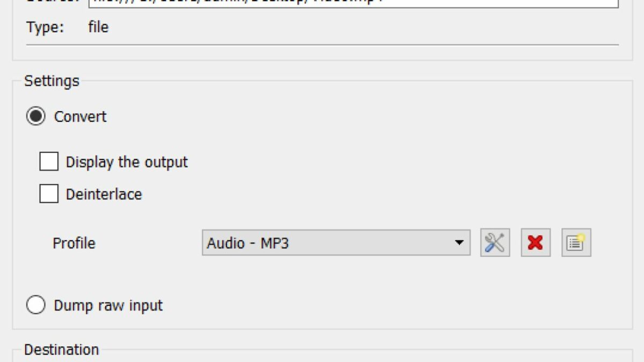644x362 pixels.
Task: Click the profile dropdown arrow
Action: pos(460,242)
